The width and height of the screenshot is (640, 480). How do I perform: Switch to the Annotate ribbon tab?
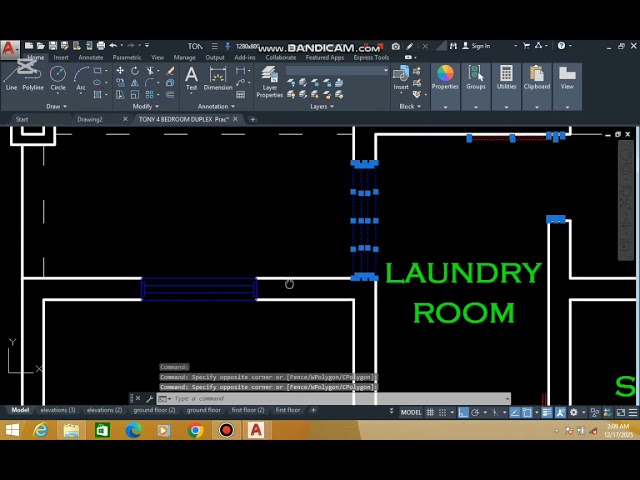point(91,57)
